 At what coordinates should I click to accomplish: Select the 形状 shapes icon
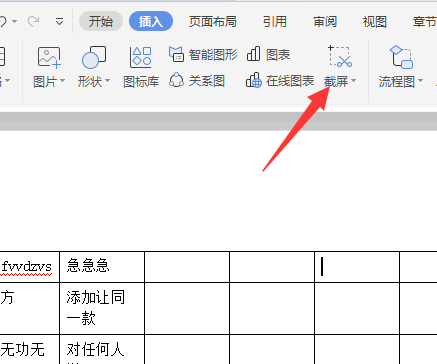tap(94, 57)
